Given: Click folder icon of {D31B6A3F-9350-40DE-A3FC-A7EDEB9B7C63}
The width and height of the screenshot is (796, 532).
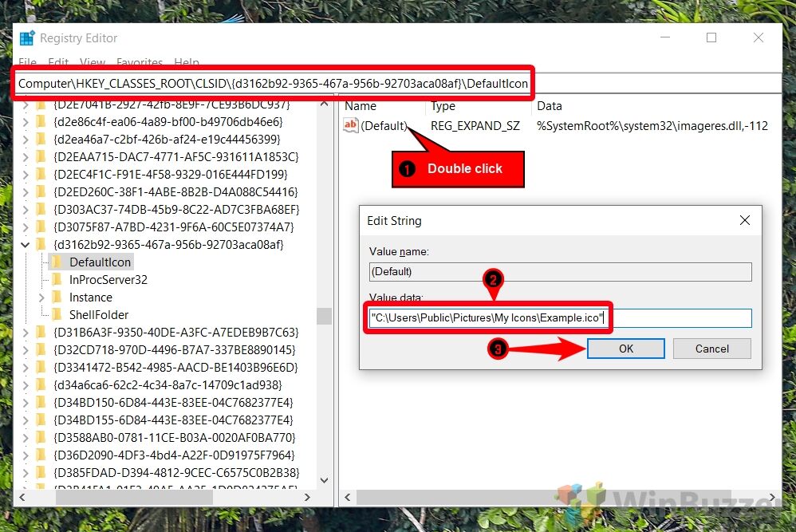Looking at the screenshot, I should point(41,332).
